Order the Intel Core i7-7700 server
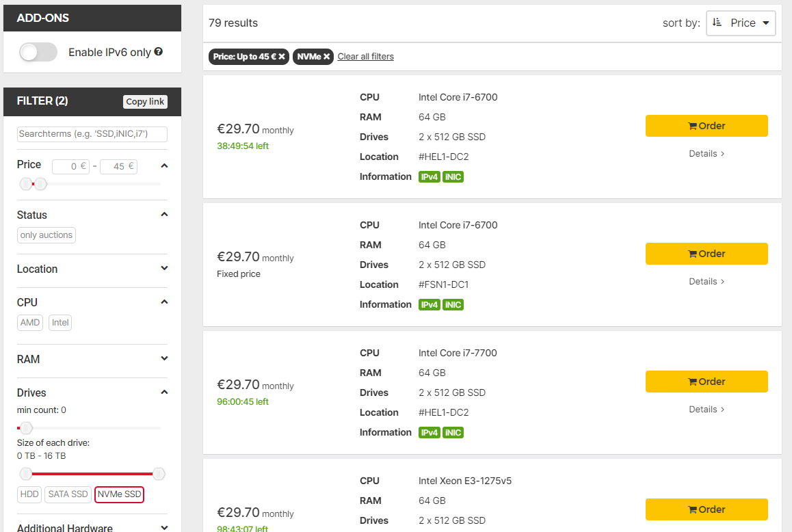Screen dimensions: 792x532 click(x=707, y=382)
